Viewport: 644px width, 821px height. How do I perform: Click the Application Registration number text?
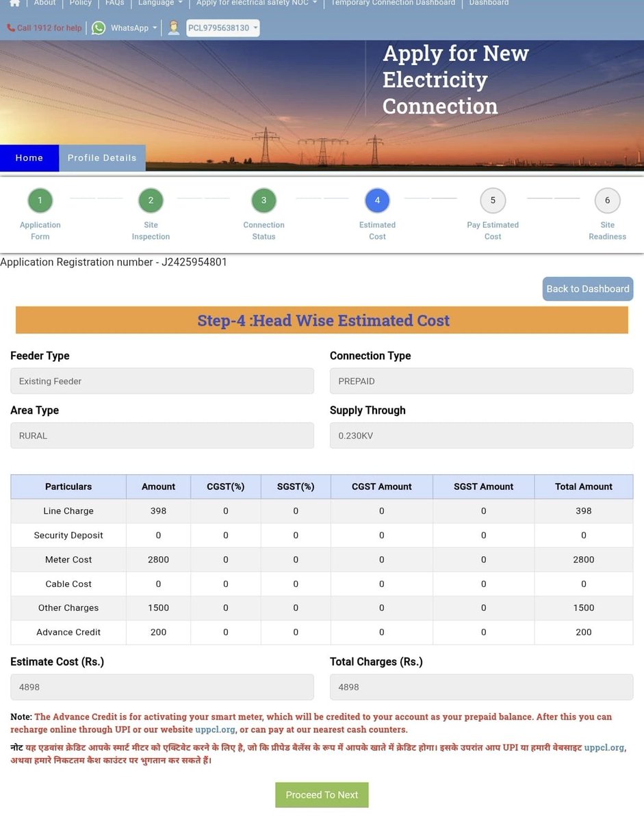coord(114,262)
